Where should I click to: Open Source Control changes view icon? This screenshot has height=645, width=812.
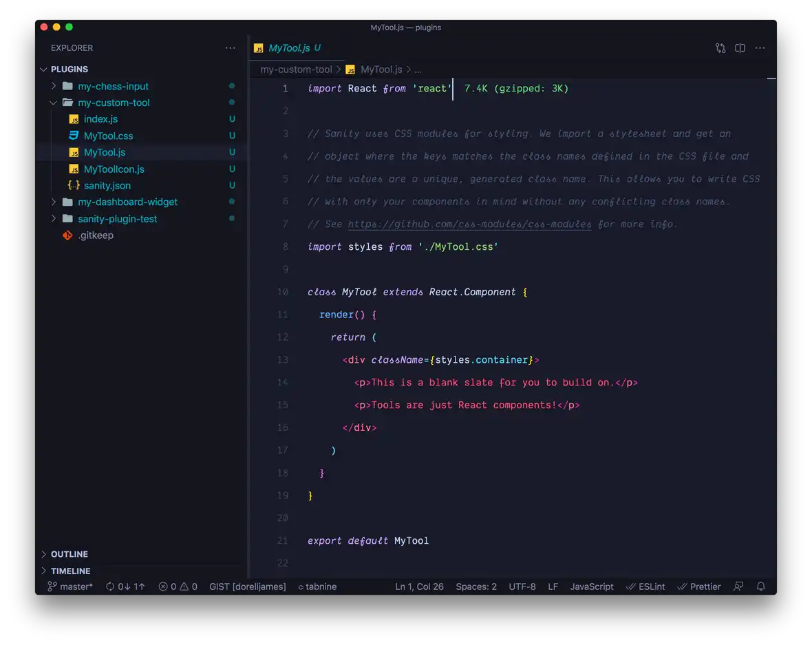pos(720,47)
